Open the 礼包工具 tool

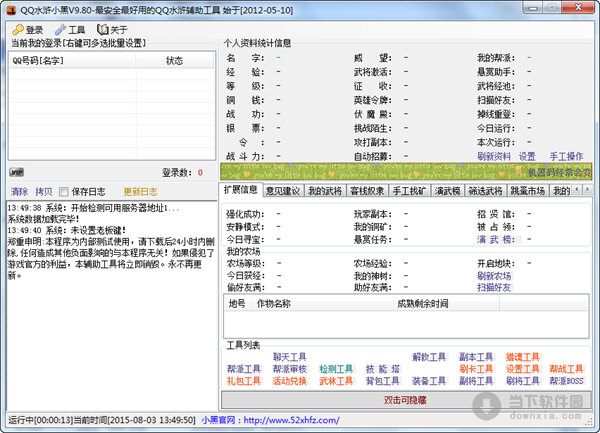click(244, 381)
